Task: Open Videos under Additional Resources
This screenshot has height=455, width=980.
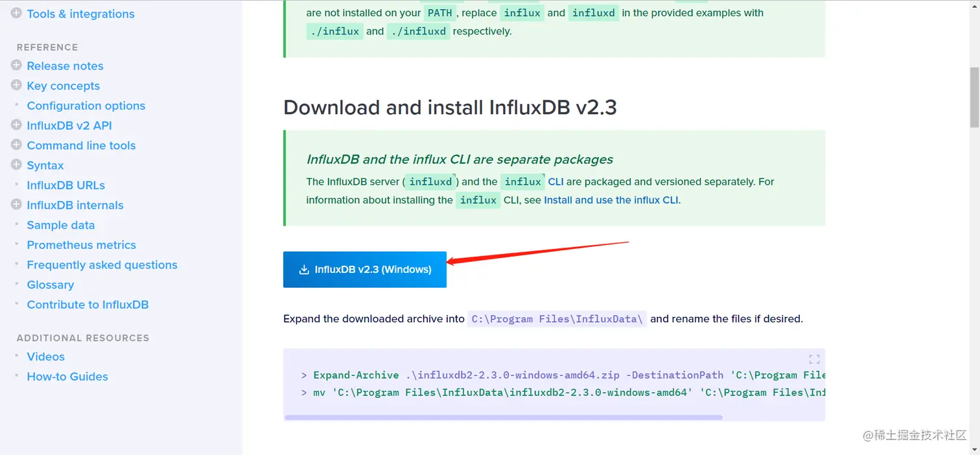Action: point(45,356)
